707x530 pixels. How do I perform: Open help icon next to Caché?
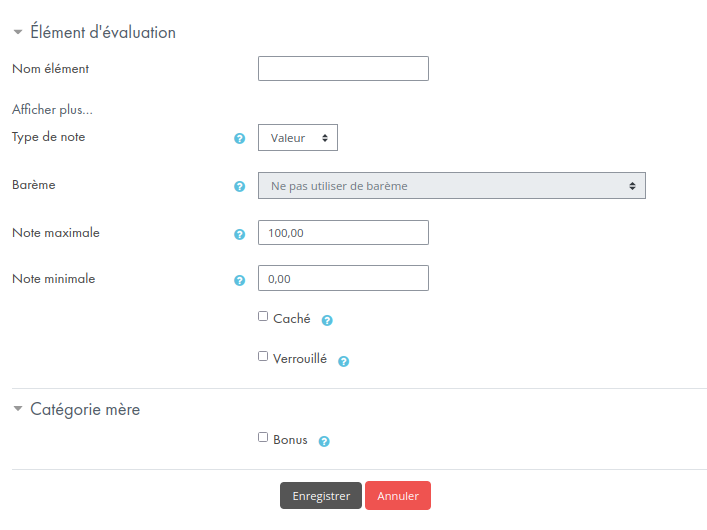click(x=327, y=320)
